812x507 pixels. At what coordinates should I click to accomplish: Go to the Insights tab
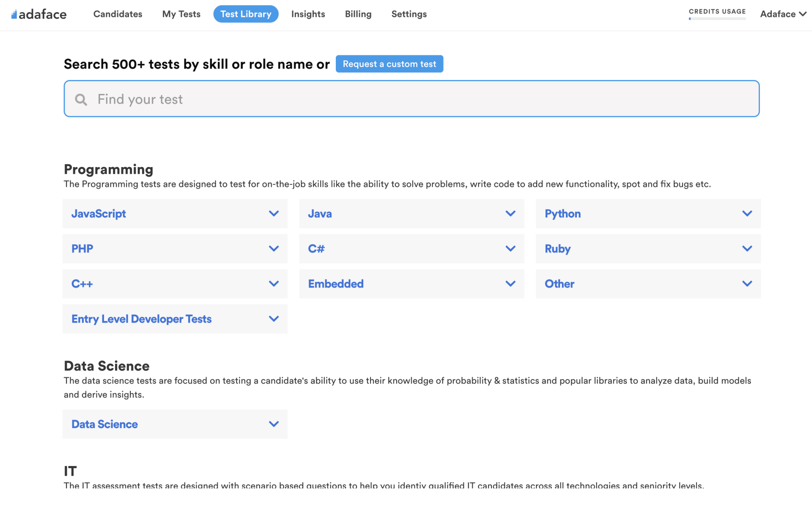pos(308,14)
